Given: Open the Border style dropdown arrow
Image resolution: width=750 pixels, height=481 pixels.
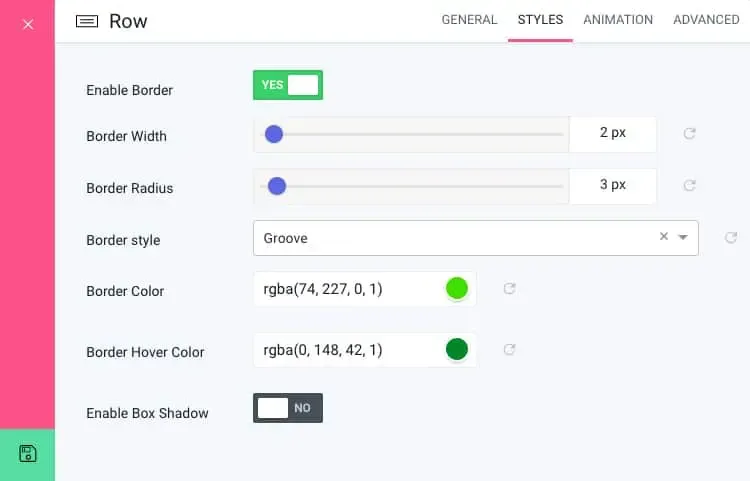Looking at the screenshot, I should tap(683, 237).
